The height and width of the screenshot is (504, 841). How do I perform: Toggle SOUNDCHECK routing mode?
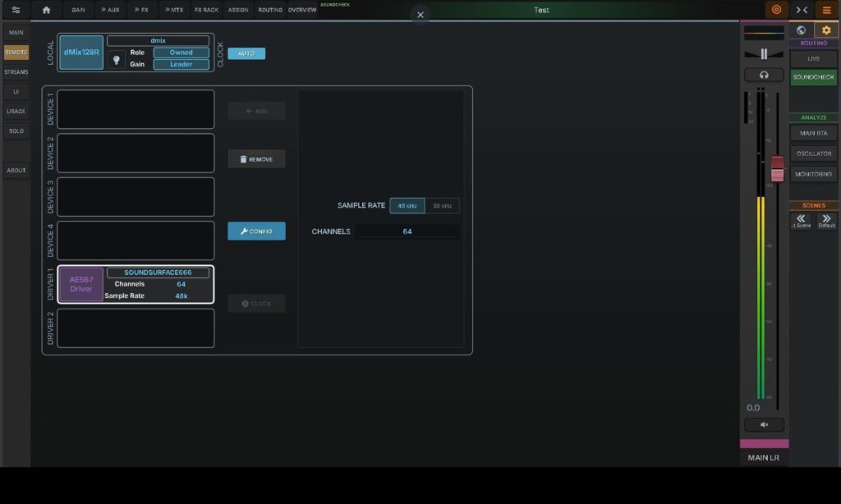[x=814, y=77]
